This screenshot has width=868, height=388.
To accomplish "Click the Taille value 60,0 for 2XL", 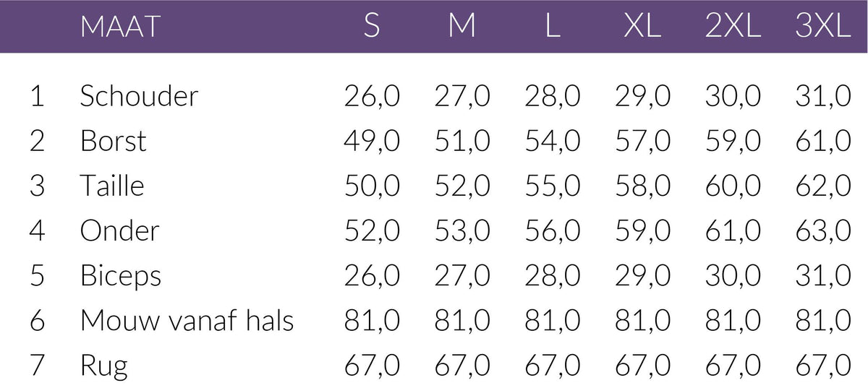I will click(x=733, y=186).
